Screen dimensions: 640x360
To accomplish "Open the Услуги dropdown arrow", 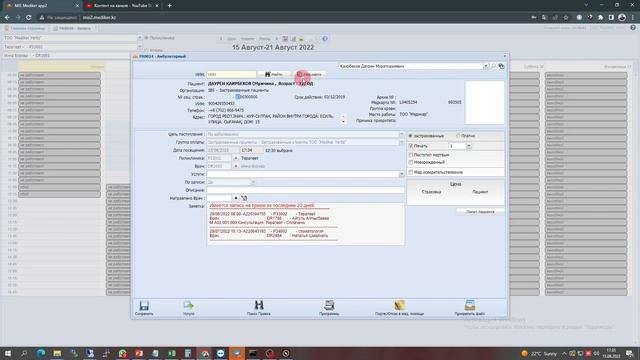I will 401,174.
